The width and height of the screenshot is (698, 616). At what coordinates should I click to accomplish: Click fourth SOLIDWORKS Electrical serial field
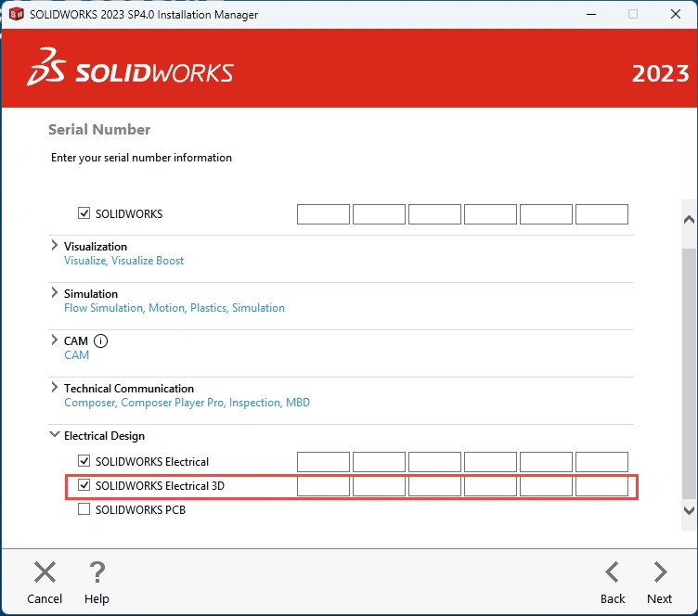[x=490, y=462]
